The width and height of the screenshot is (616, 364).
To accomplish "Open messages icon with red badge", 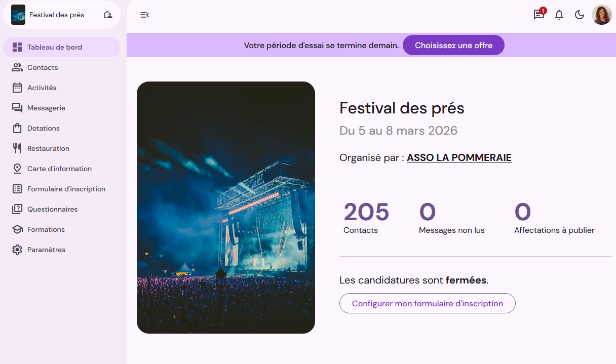I will (539, 15).
